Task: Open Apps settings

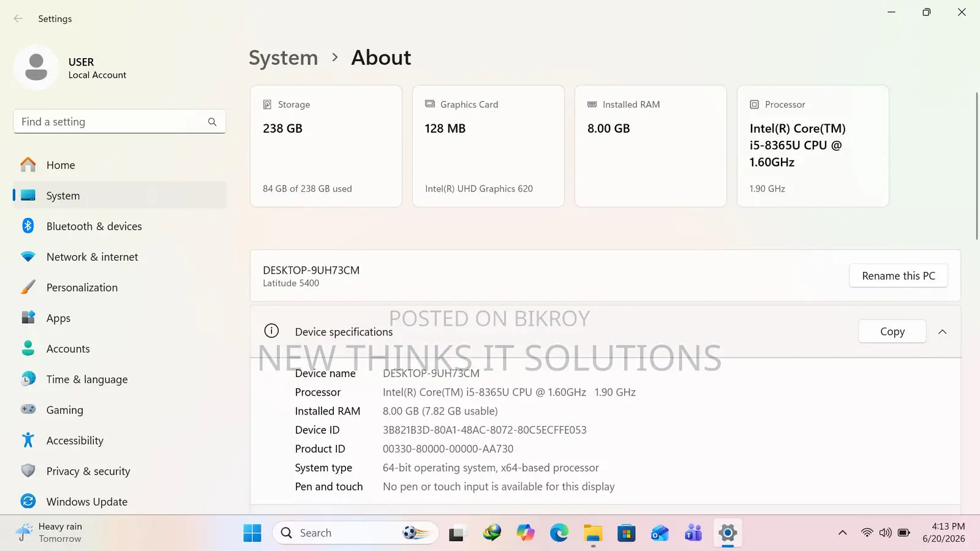Action: (x=119, y=318)
